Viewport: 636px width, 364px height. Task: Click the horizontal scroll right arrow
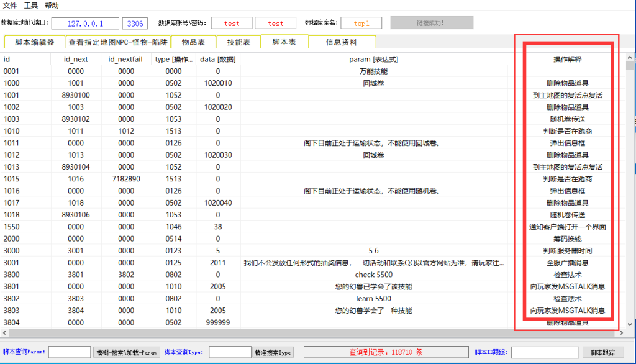coord(621,333)
